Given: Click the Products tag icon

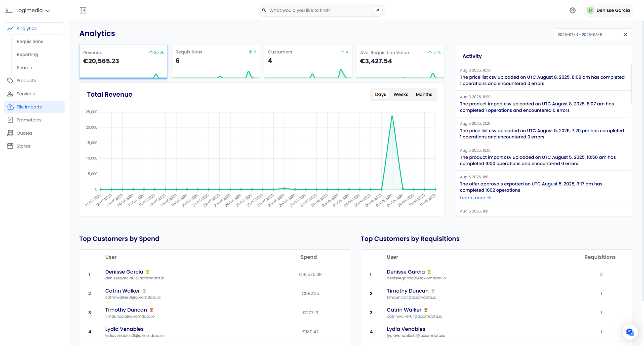Looking at the screenshot, I should coord(10,81).
